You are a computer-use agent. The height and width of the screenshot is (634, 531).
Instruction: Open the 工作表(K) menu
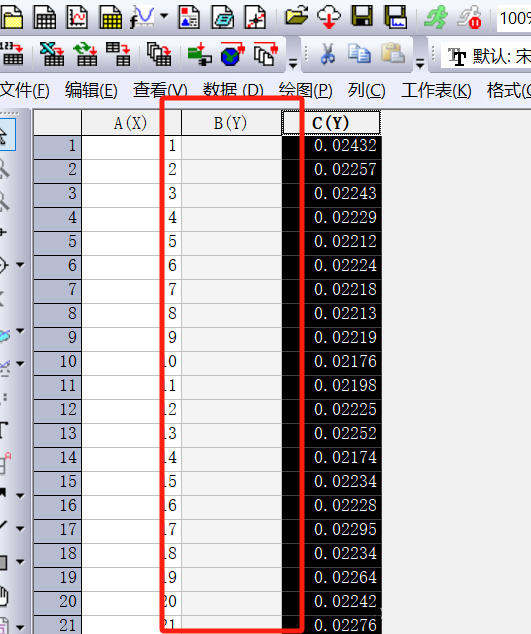(436, 90)
